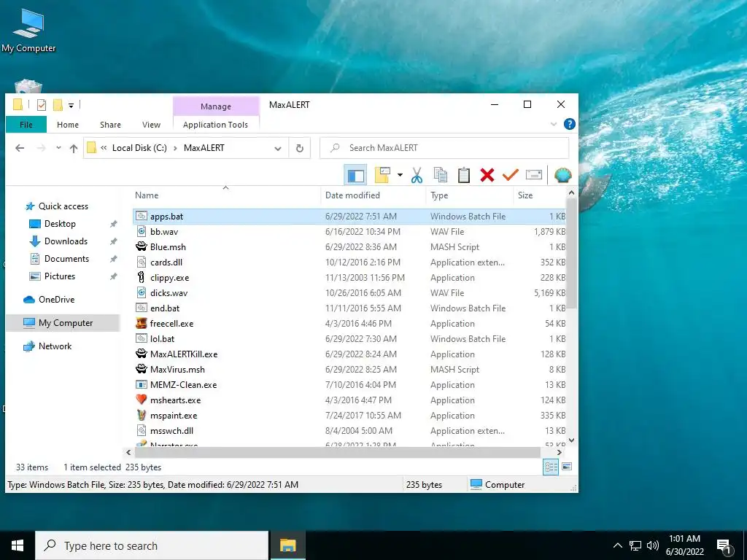Select the mshearts.exe file
The width and height of the screenshot is (747, 560).
(349, 400)
